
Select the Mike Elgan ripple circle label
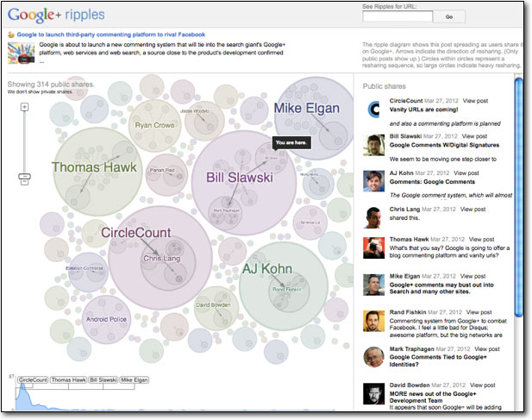pyautogui.click(x=307, y=108)
